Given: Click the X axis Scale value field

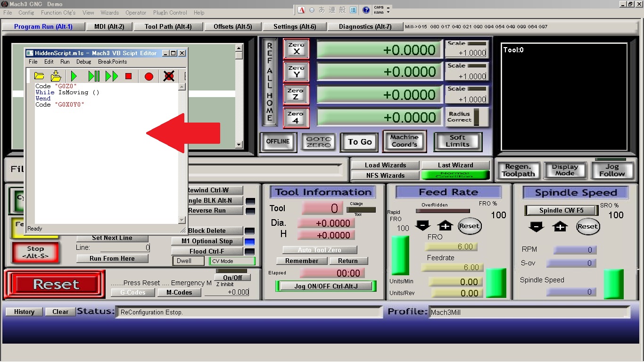Looking at the screenshot, I should click(x=466, y=53).
